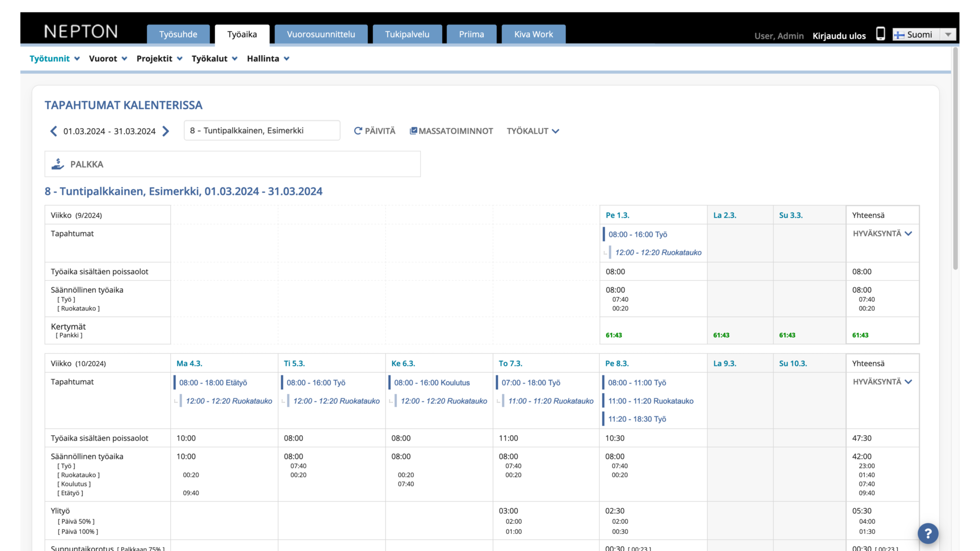The height and width of the screenshot is (551, 980).
Task: Click the mobile device icon in the header
Action: click(880, 34)
